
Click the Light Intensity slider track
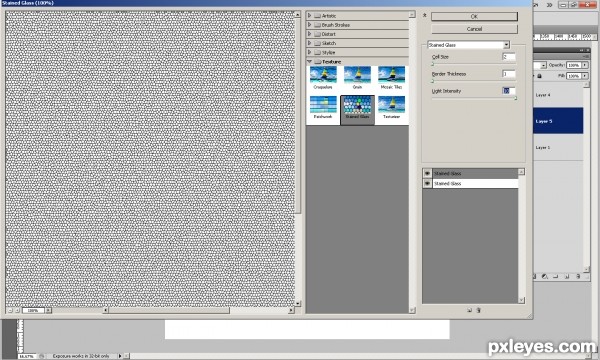(474, 99)
